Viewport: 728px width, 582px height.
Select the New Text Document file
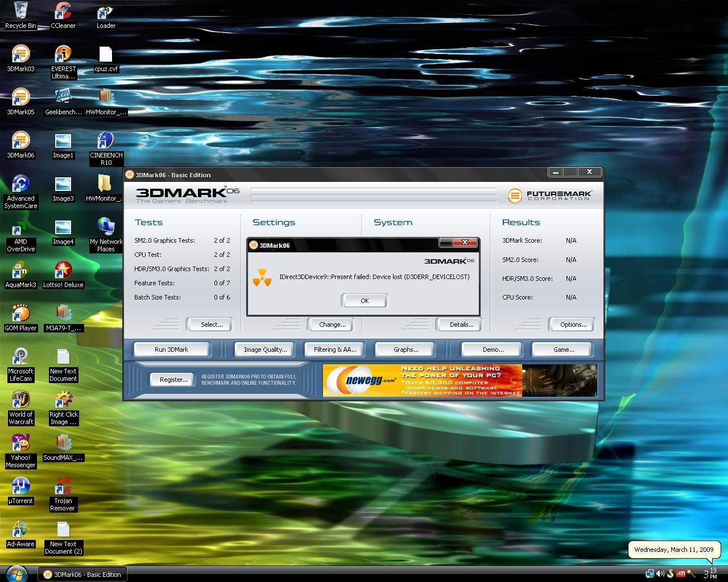(x=63, y=364)
